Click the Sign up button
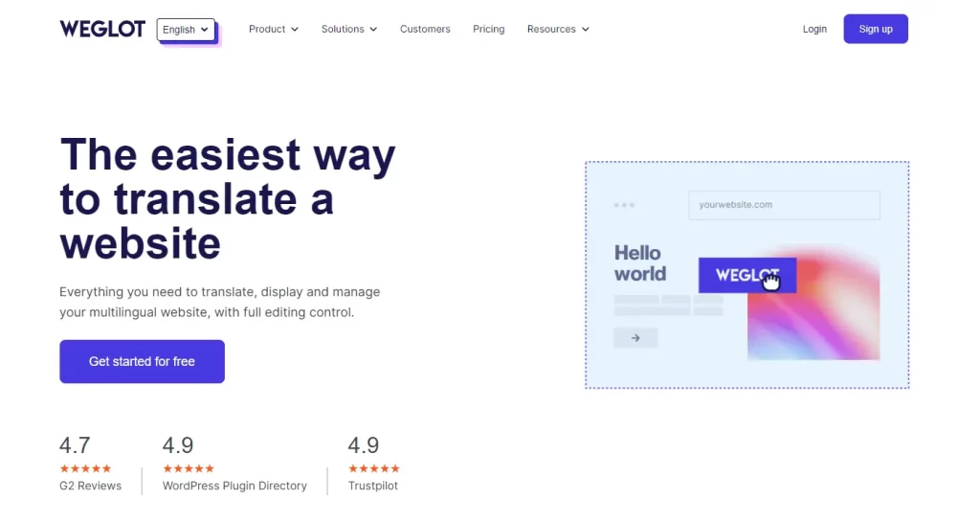This screenshot has width=980, height=522. (876, 29)
